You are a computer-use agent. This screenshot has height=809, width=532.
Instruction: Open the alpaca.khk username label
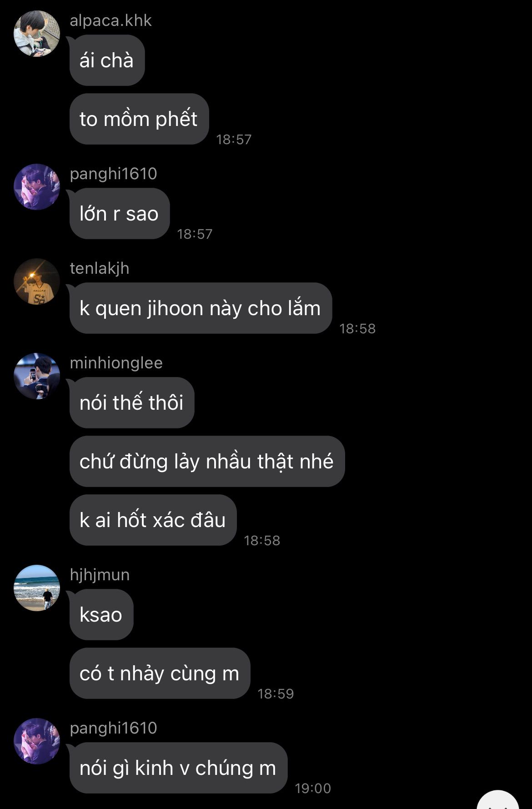click(110, 20)
